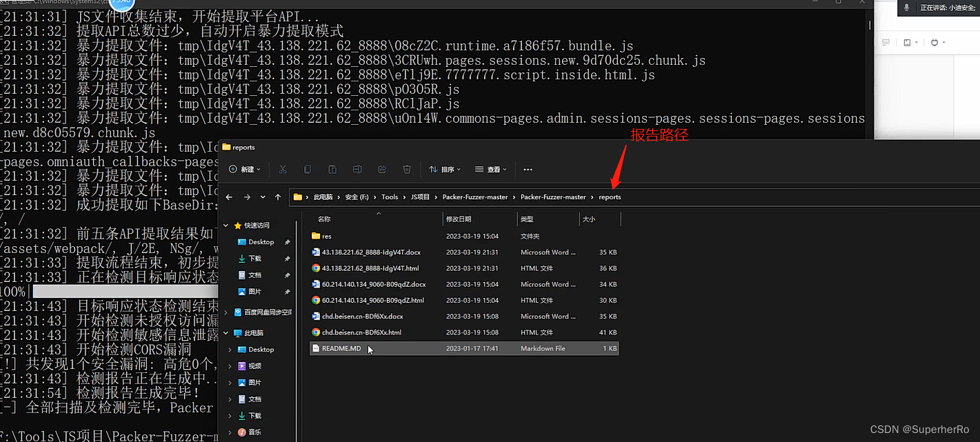The width and height of the screenshot is (980, 442).
Task: Go up one folder with up arrow
Action: (278, 197)
